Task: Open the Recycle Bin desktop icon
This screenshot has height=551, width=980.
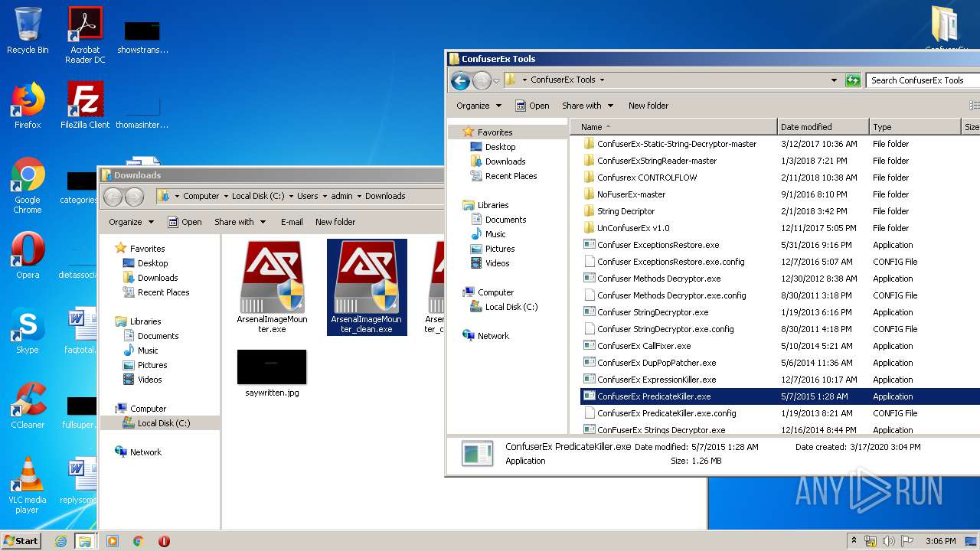Action: click(x=28, y=31)
